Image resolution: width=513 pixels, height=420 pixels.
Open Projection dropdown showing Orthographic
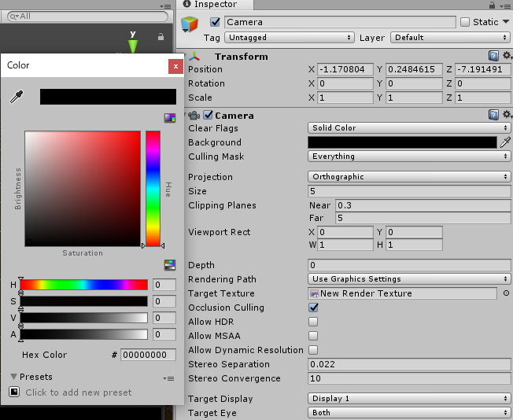point(409,177)
